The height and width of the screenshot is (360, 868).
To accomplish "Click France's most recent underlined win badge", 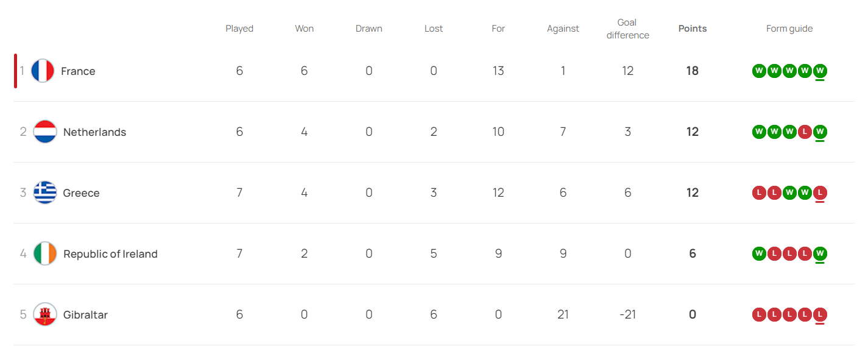I will 820,71.
